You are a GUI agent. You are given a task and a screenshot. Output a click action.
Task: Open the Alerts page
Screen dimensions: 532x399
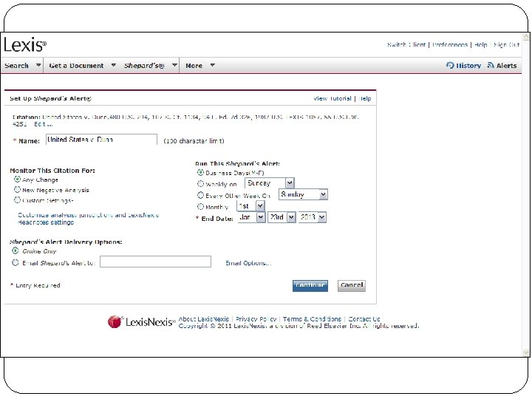pos(506,66)
